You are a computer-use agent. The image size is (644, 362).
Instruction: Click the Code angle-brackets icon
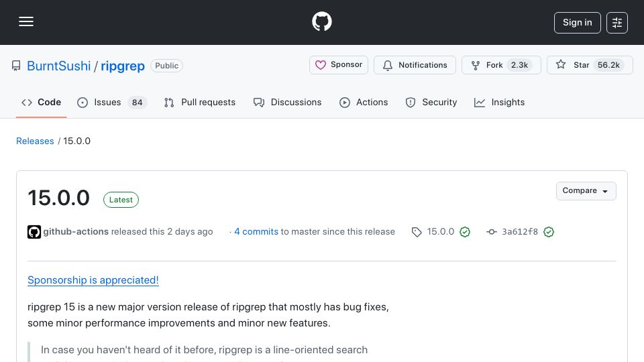(27, 103)
